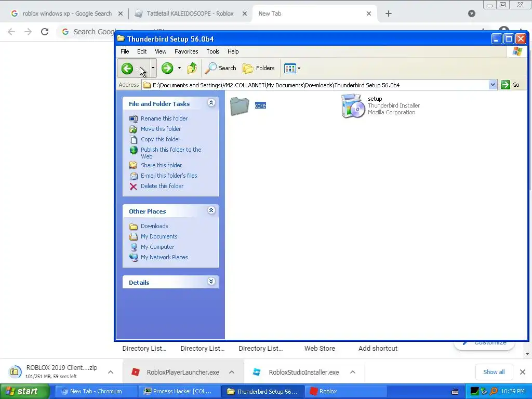Click Move this folder
The image size is (532, 399).
(161, 129)
